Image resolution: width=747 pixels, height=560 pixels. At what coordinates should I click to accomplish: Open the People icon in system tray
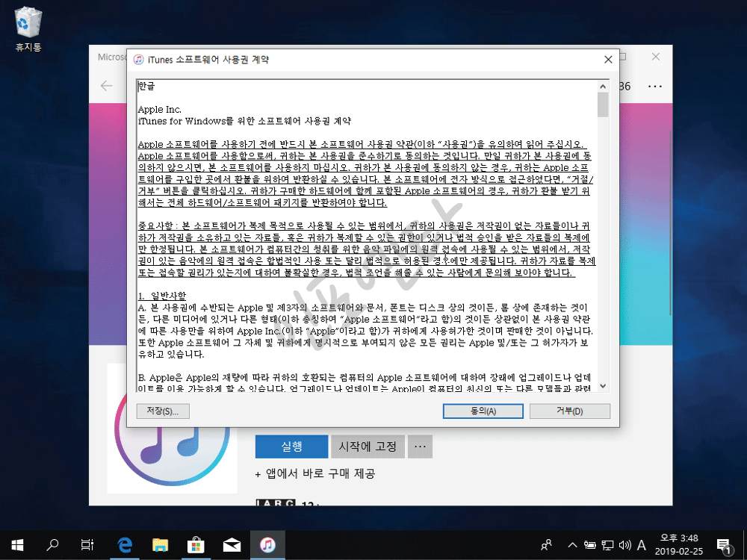click(547, 545)
